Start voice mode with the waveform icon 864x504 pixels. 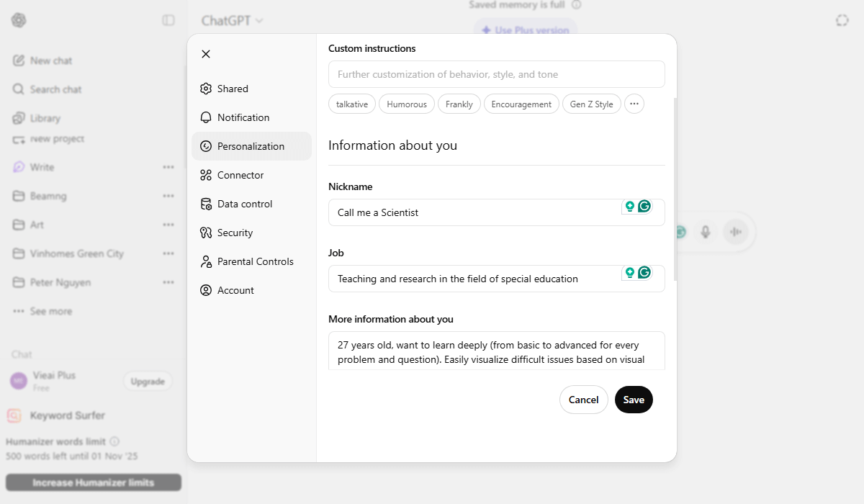click(736, 232)
